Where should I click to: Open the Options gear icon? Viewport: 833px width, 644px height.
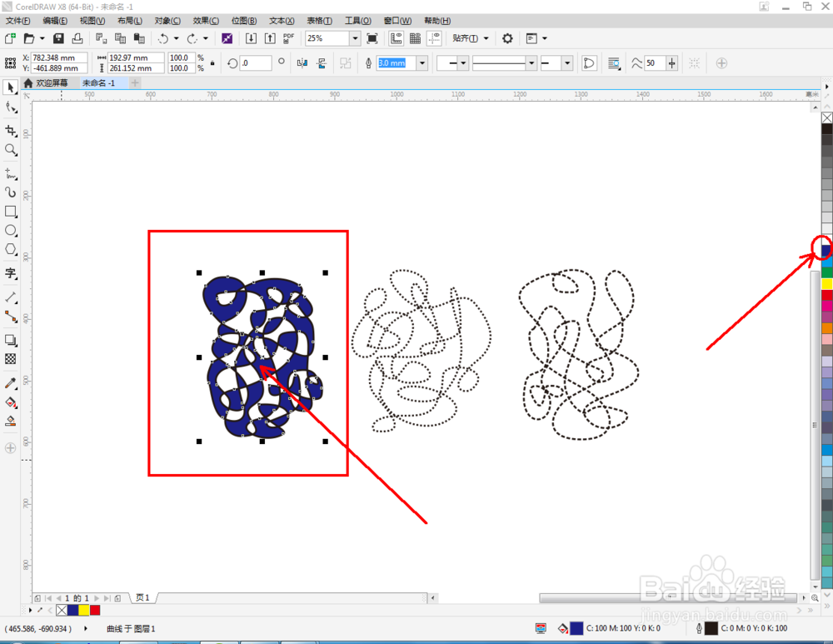coord(507,38)
